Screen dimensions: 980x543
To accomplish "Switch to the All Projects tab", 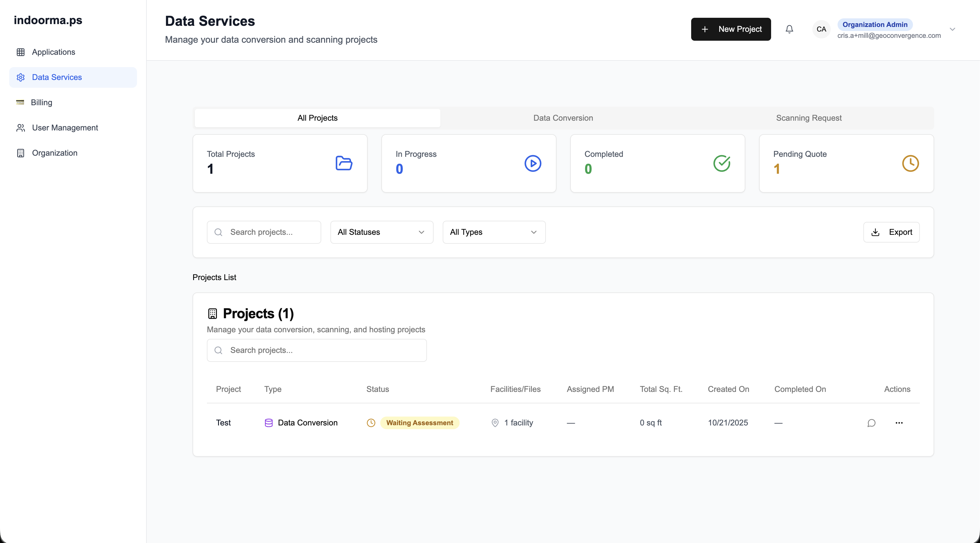I will pyautogui.click(x=317, y=118).
